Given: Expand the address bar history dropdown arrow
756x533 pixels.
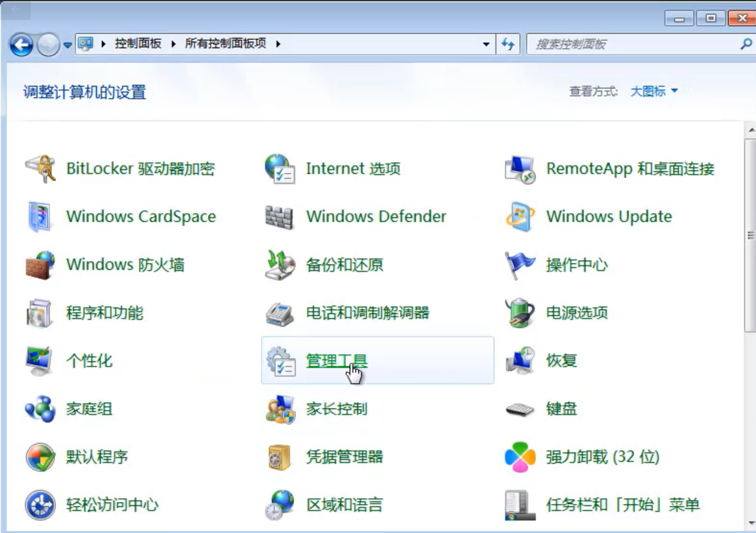Looking at the screenshot, I should pos(486,44).
